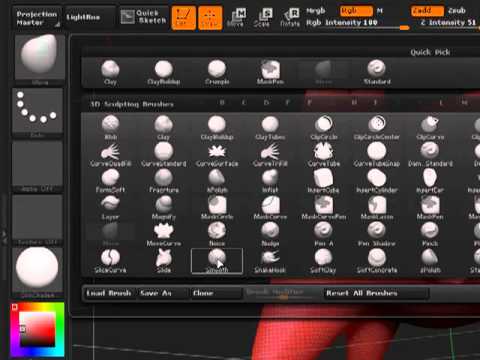Enable Zsub sculpting mode
The height and width of the screenshot is (360, 480).
(x=457, y=11)
